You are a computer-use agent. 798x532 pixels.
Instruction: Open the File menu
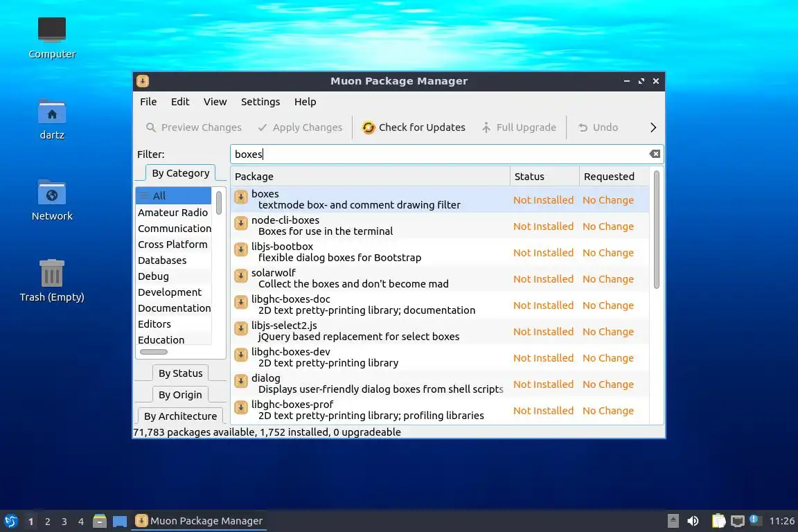[148, 102]
